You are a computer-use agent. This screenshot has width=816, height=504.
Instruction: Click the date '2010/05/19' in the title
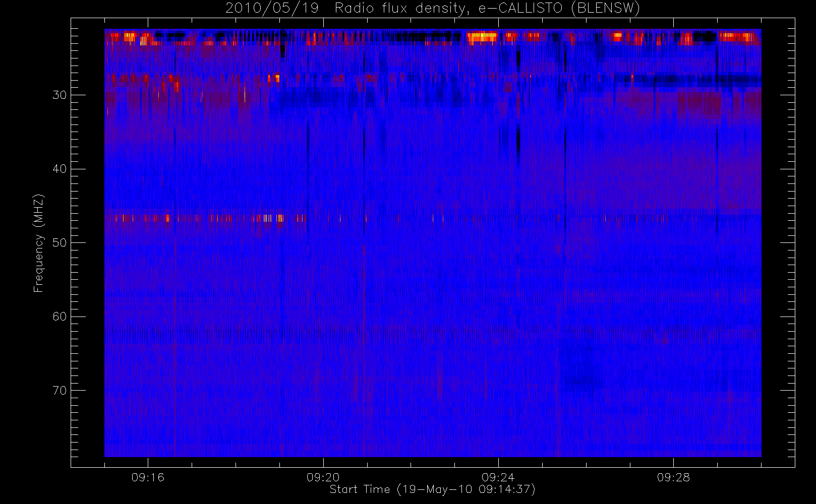(x=272, y=9)
